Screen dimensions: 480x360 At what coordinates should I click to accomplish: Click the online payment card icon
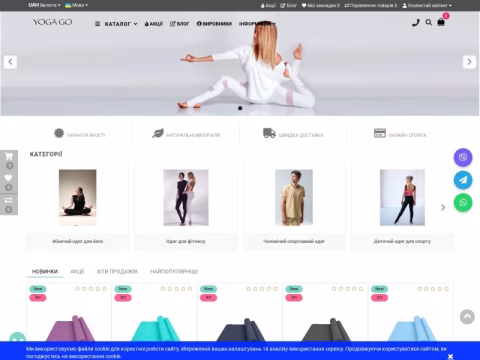point(380,133)
